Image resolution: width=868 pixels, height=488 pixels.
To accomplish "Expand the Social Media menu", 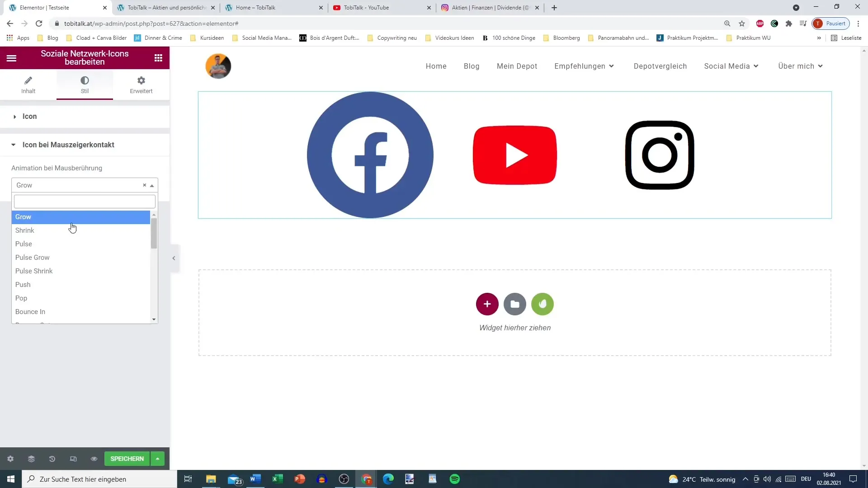I will pos(731,66).
